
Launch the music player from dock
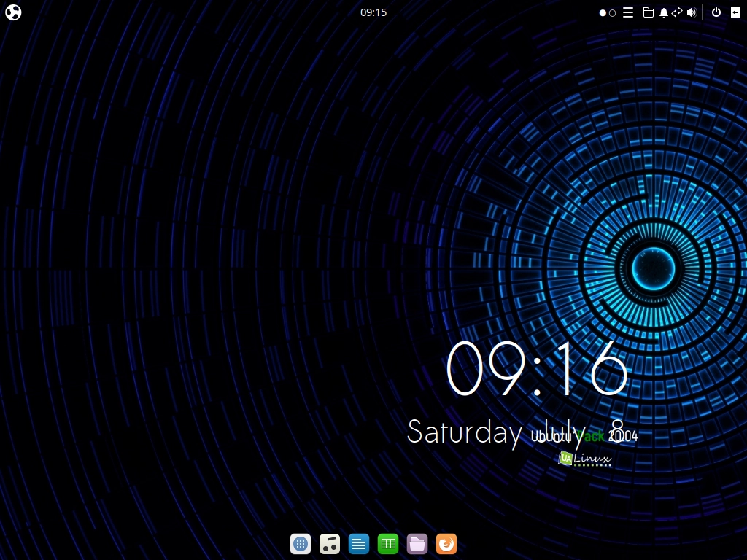point(330,544)
